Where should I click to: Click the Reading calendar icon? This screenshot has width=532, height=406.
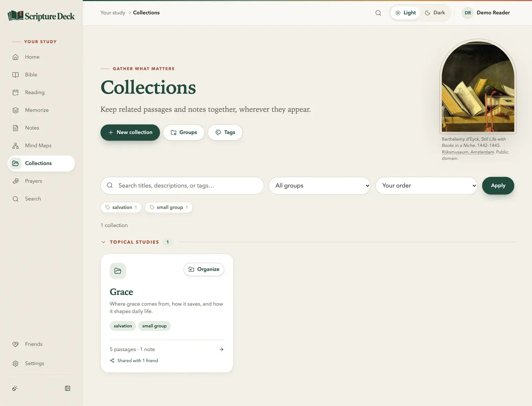point(16,92)
